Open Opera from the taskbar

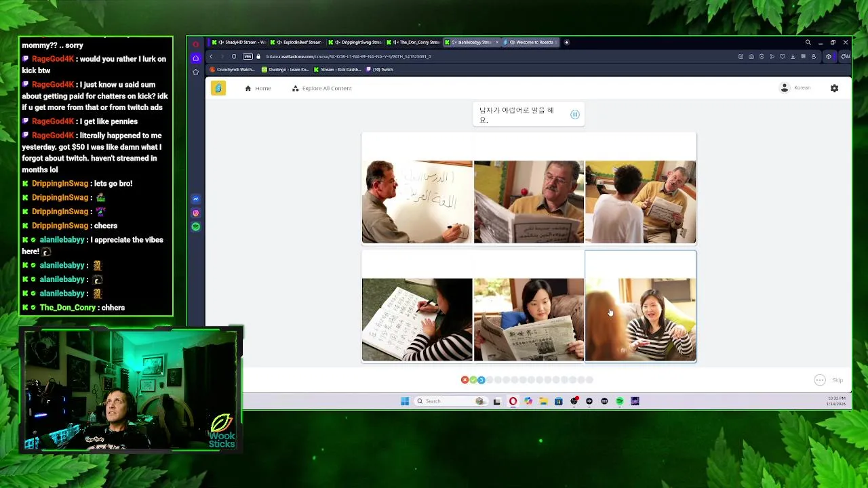513,401
